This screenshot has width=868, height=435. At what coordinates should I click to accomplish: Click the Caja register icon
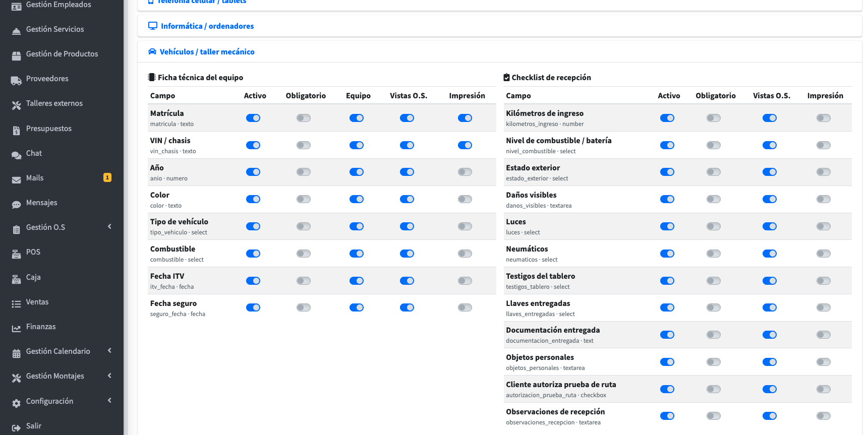coord(16,279)
